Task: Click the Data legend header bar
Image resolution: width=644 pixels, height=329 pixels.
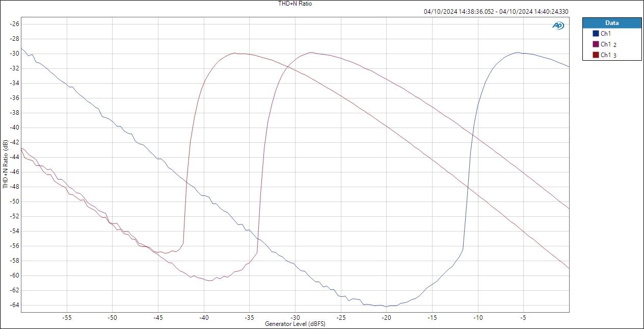Action: coord(611,22)
